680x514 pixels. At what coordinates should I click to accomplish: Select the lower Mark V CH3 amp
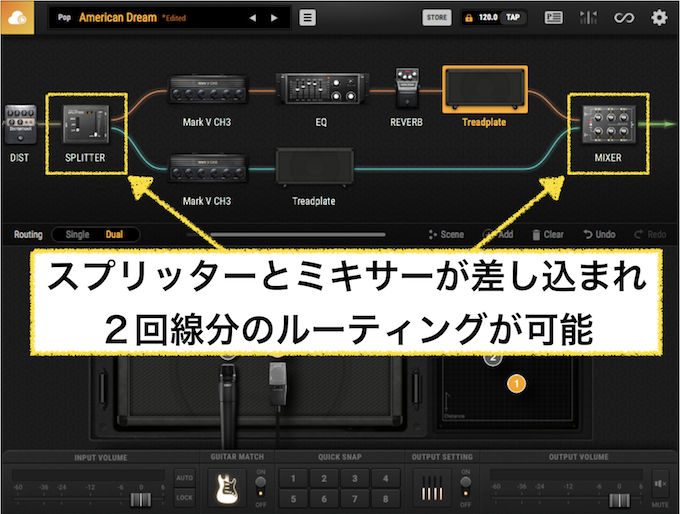point(207,168)
